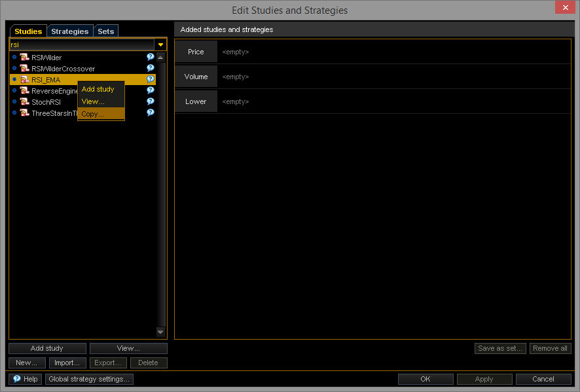Choose Add study from the context menu
Viewport: 580px width, 392px height.
[x=101, y=89]
